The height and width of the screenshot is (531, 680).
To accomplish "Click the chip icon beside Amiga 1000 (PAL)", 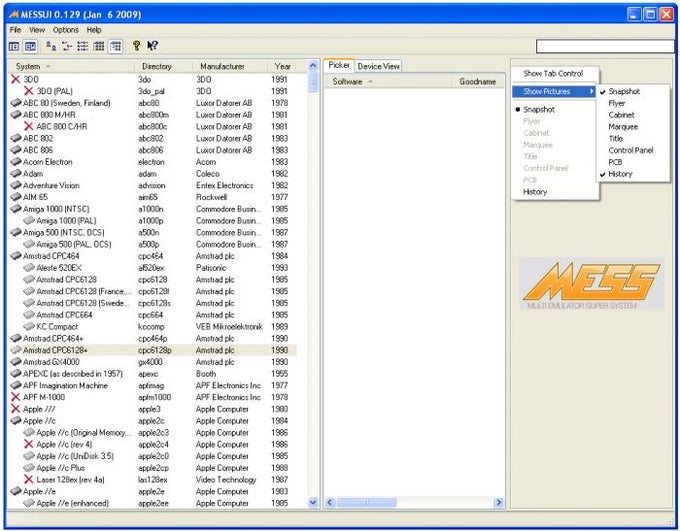I will point(29,220).
